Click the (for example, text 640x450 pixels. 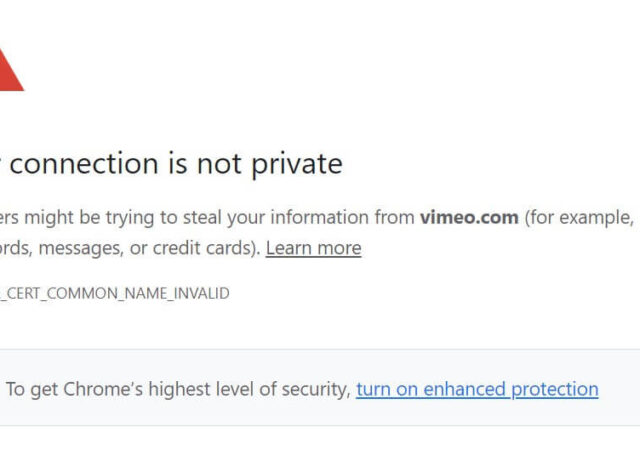click(579, 217)
